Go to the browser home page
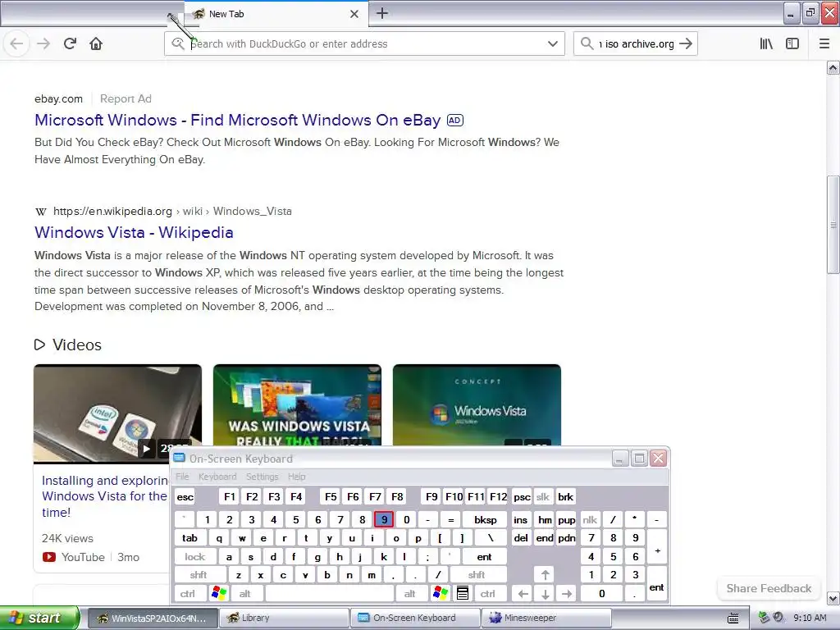This screenshot has height=630, width=840. pyautogui.click(x=96, y=43)
